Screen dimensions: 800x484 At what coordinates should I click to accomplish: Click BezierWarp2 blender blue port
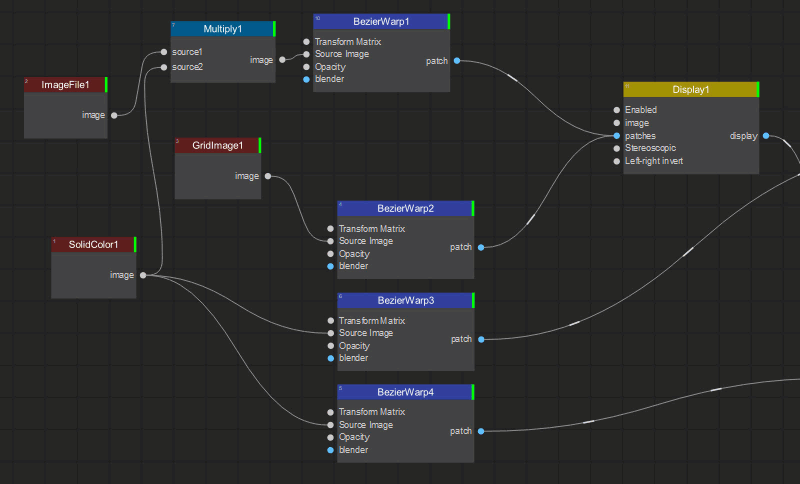coord(331,266)
